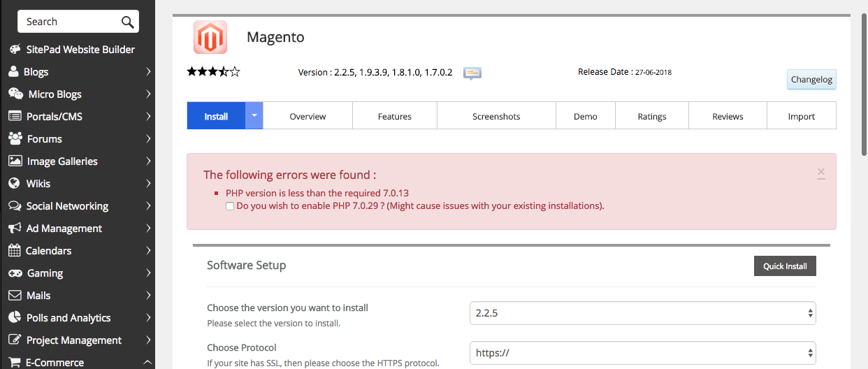The image size is (868, 369).
Task: Click the Gaming controller icon
Action: coord(15,273)
